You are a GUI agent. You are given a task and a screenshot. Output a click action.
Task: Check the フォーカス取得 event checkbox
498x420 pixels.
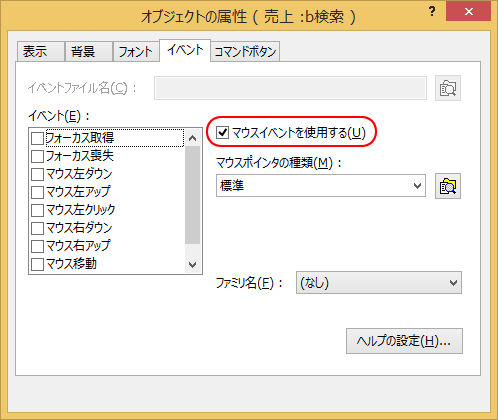(x=37, y=138)
